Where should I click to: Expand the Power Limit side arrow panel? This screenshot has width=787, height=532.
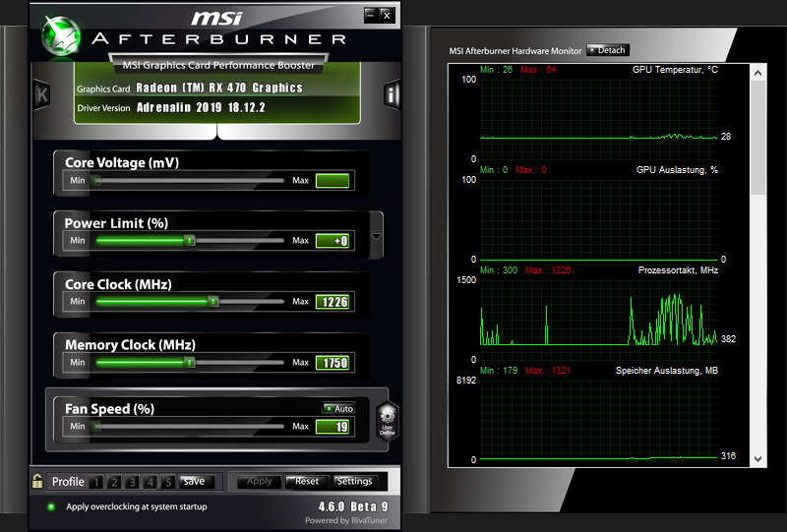pyautogui.click(x=376, y=235)
